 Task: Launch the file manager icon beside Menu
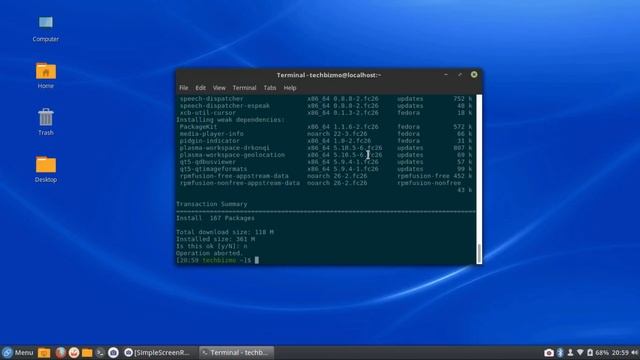(x=44, y=353)
